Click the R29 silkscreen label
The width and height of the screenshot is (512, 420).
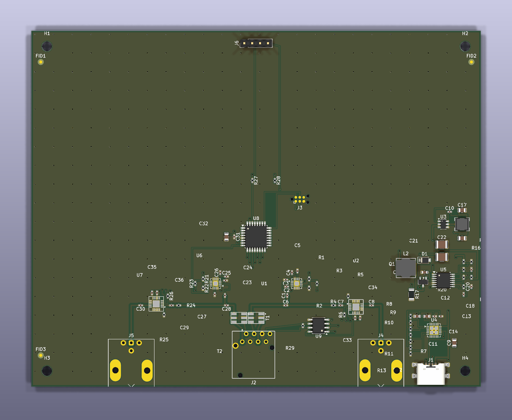[x=290, y=348]
